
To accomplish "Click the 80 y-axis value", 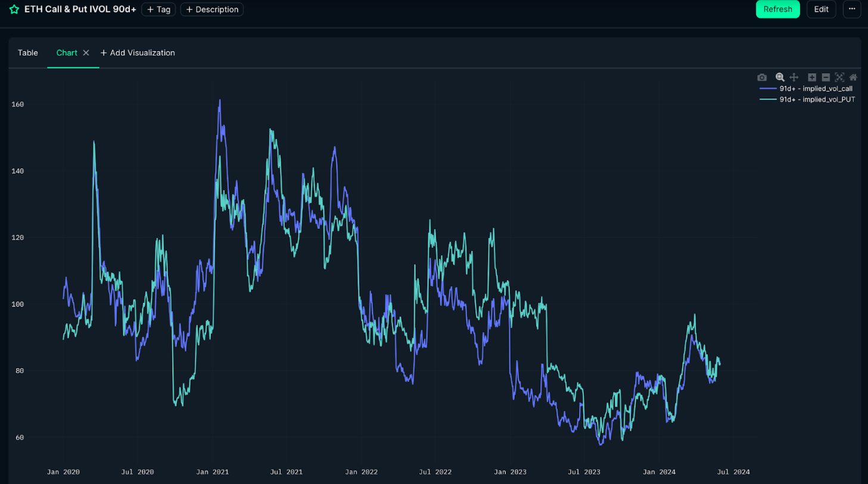I will 20,371.
